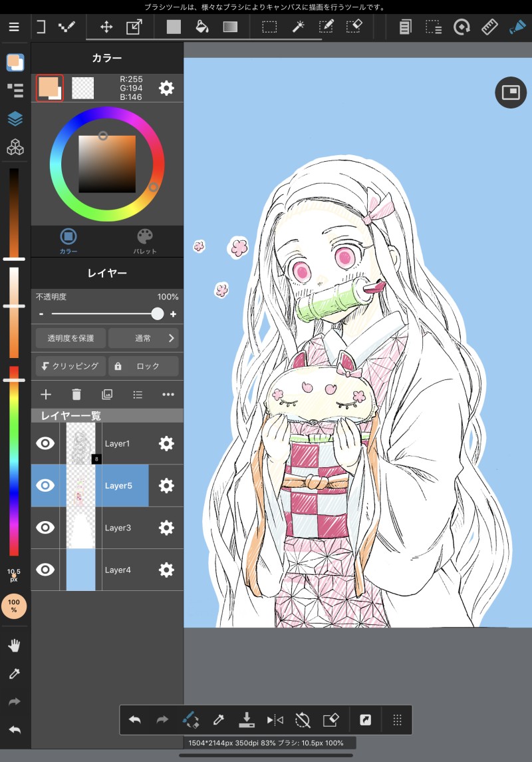Toggle the ロック layer lock
Viewport: 532px width, 762px height.
pyautogui.click(x=143, y=366)
